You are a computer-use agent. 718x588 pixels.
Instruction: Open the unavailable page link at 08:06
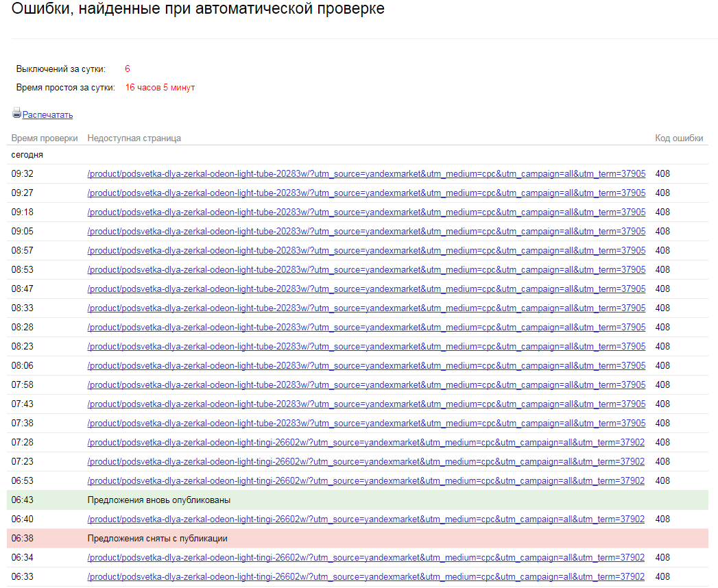click(x=366, y=366)
